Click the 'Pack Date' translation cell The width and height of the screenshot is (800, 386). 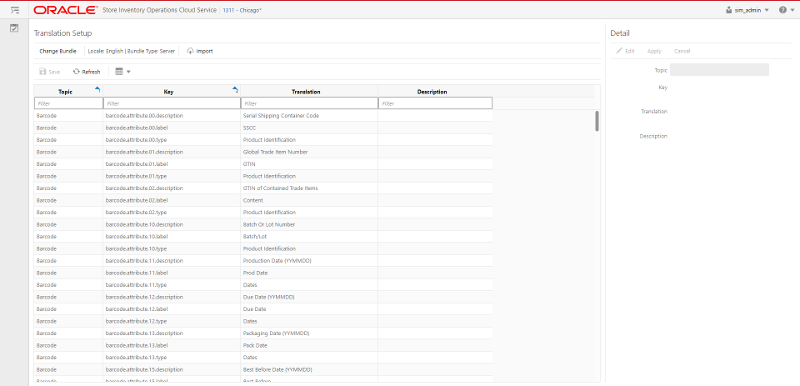click(x=309, y=345)
